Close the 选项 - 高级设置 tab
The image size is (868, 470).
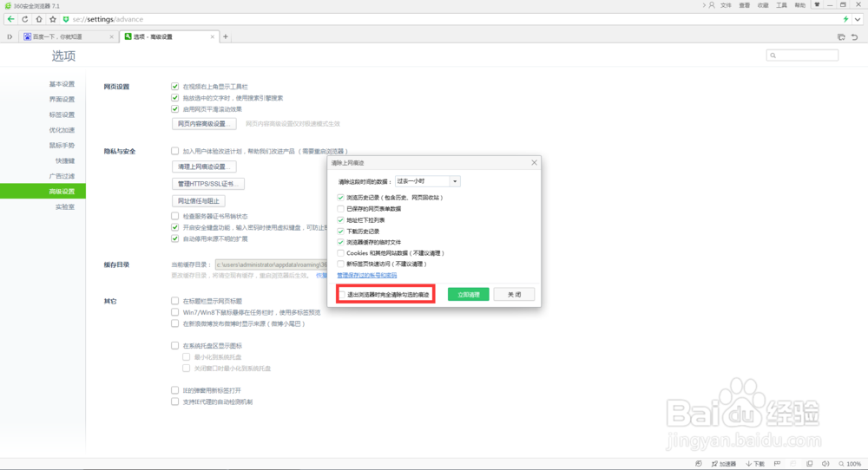tap(212, 36)
